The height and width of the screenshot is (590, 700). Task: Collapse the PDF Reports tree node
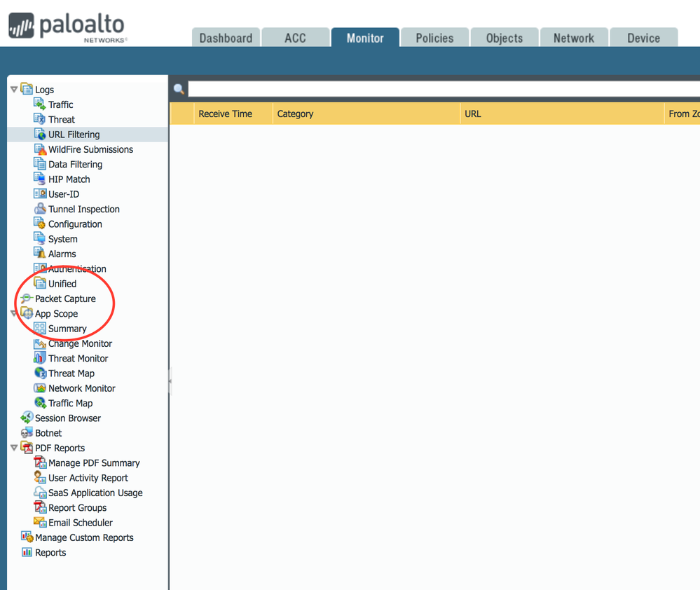[x=14, y=448]
